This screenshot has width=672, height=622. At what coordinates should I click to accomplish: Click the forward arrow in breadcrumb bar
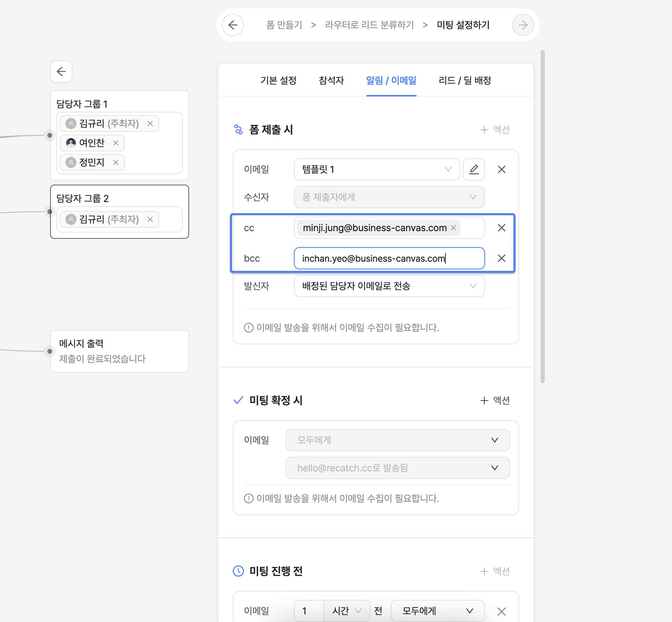(x=522, y=25)
